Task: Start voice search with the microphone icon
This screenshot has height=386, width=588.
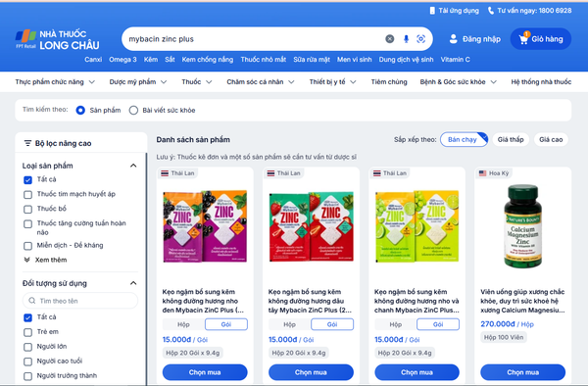Action: tap(406, 38)
